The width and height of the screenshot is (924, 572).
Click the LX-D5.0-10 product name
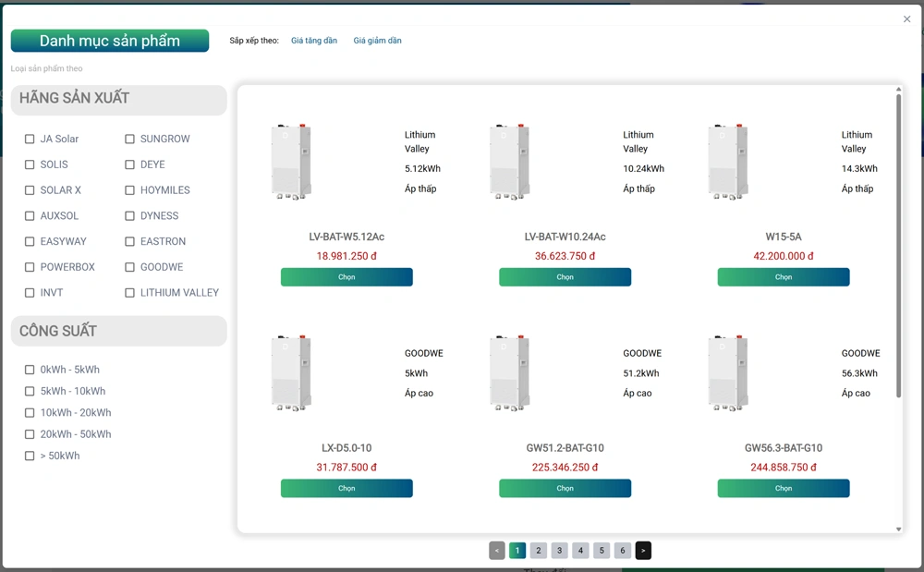[x=346, y=448]
